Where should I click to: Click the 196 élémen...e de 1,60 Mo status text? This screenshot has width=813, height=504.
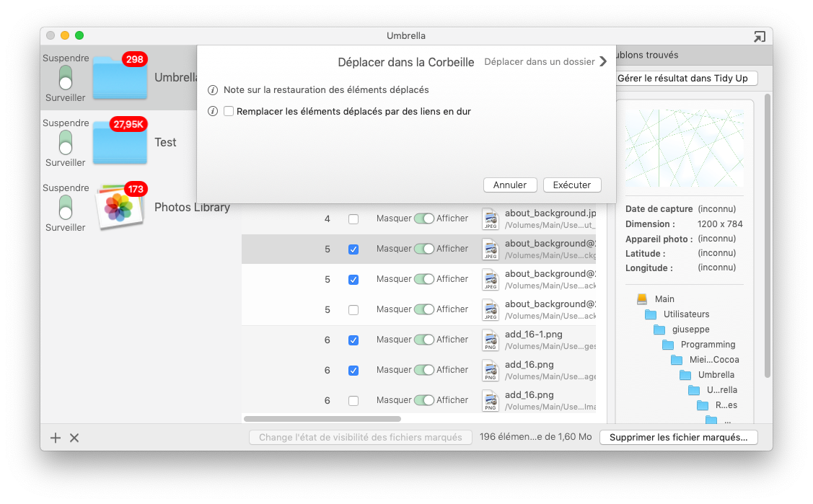click(x=535, y=437)
